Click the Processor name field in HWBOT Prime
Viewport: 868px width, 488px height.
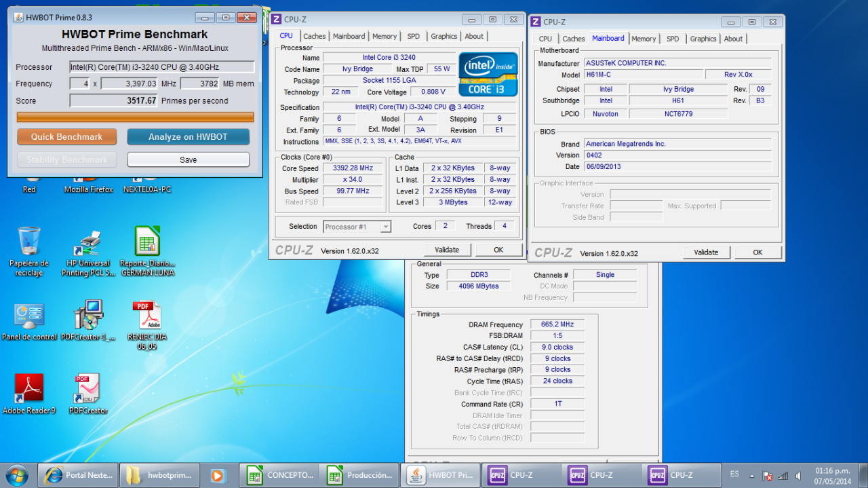(162, 67)
